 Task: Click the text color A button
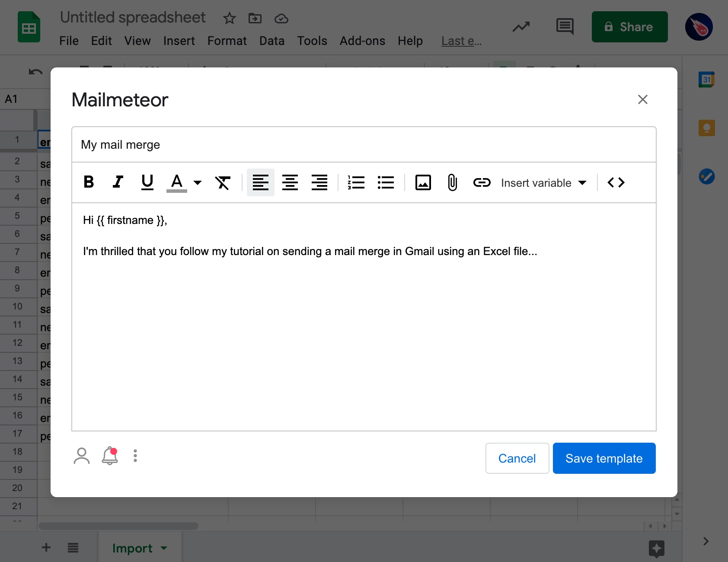[177, 182]
